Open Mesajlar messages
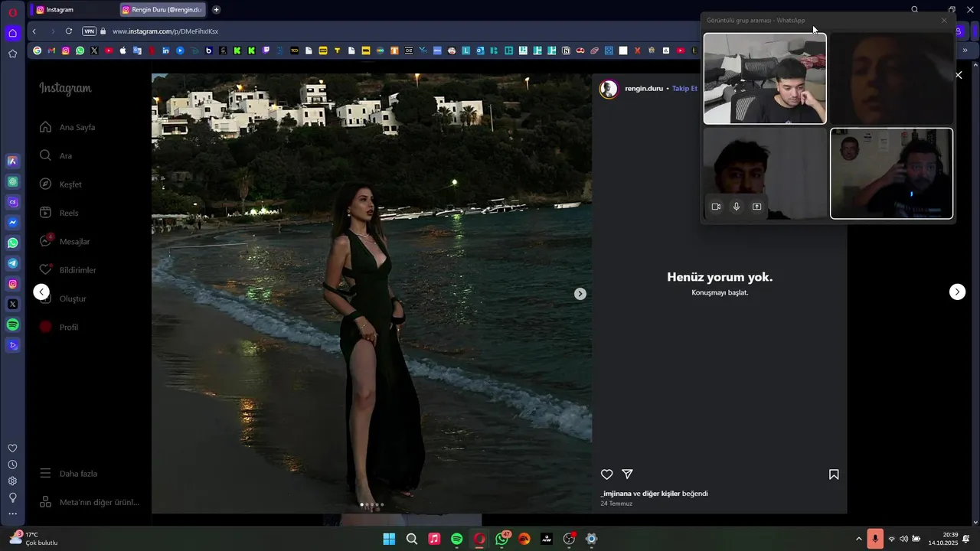The width and height of the screenshot is (980, 551). pyautogui.click(x=65, y=241)
